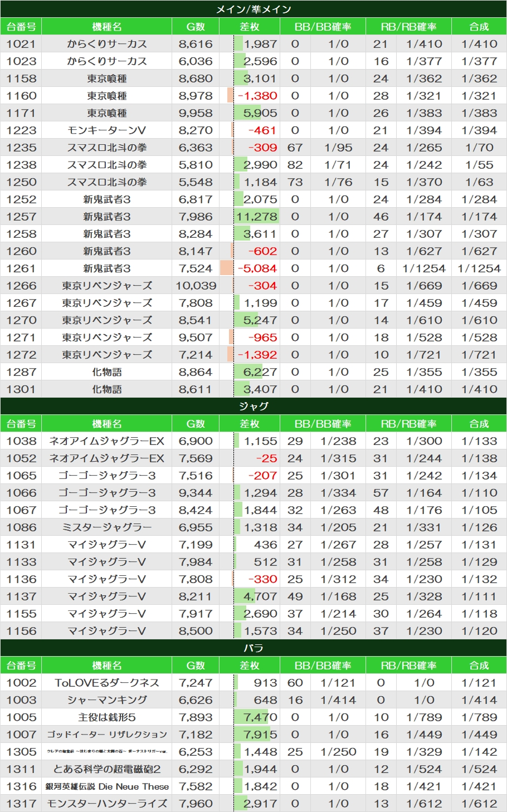Click the 1/164 RB probability cell
Viewport: 507px width, 812px height.
pyautogui.click(x=424, y=493)
